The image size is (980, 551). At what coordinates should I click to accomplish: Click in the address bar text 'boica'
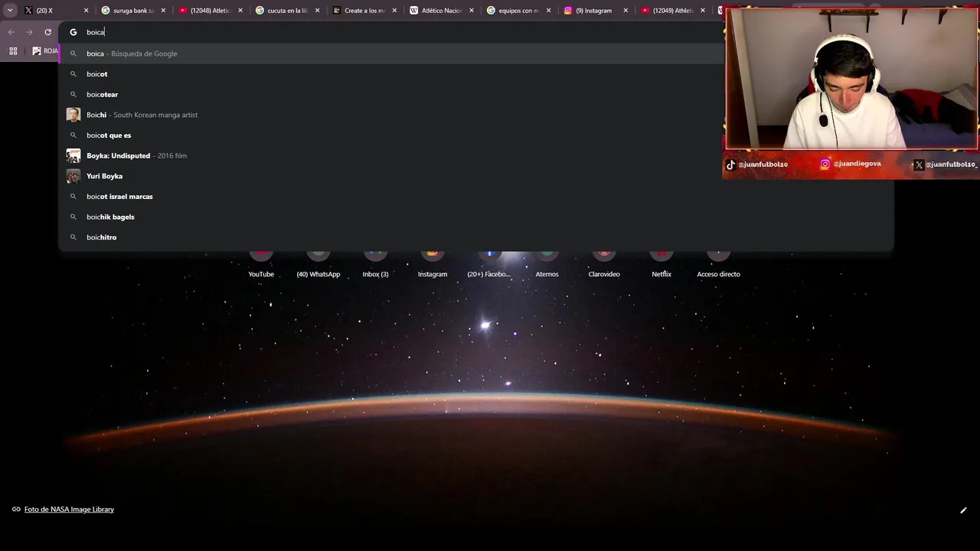click(x=95, y=32)
